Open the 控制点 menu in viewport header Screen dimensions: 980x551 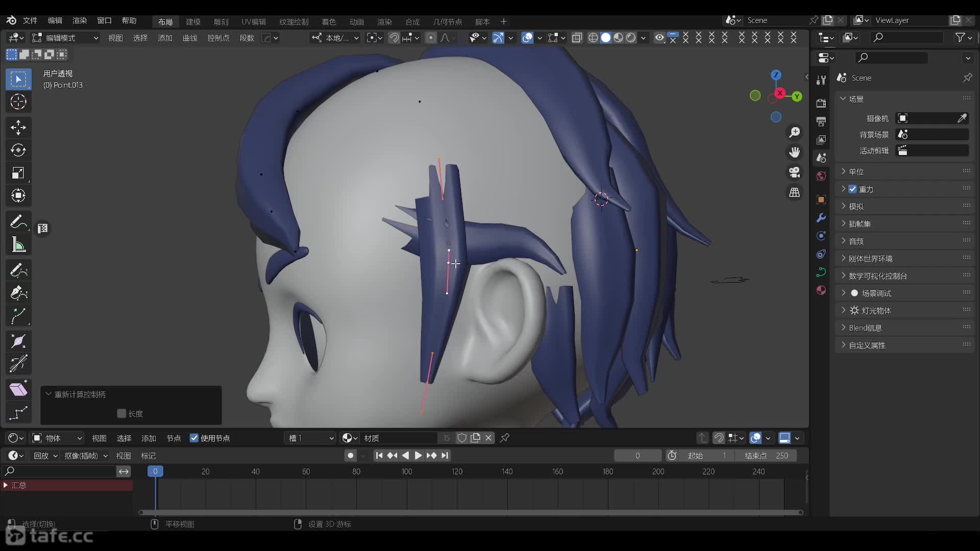(218, 38)
